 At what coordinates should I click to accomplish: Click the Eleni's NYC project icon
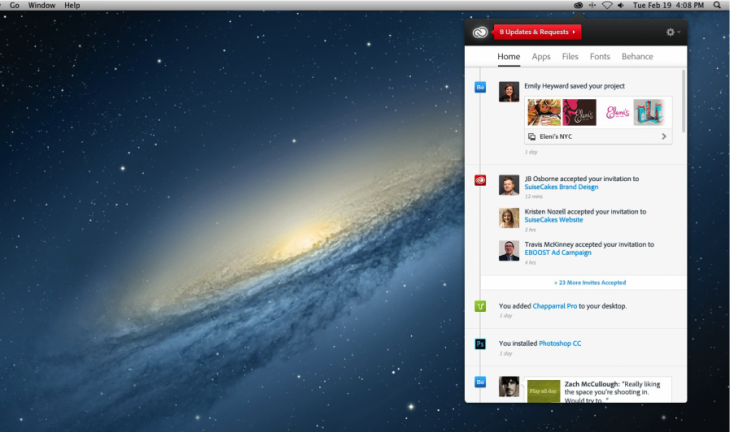click(x=532, y=136)
